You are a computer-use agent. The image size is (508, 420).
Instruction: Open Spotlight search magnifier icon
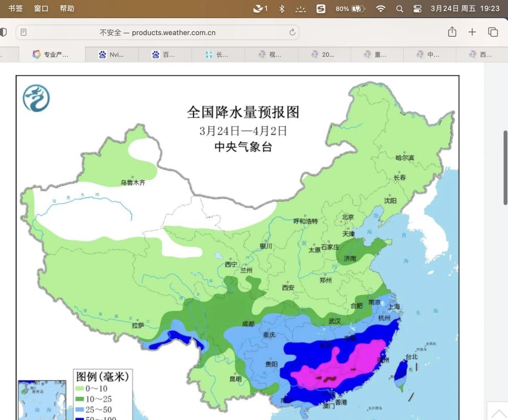tap(400, 9)
